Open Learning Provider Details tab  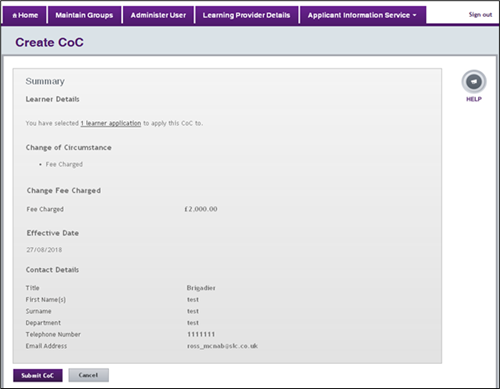(246, 15)
